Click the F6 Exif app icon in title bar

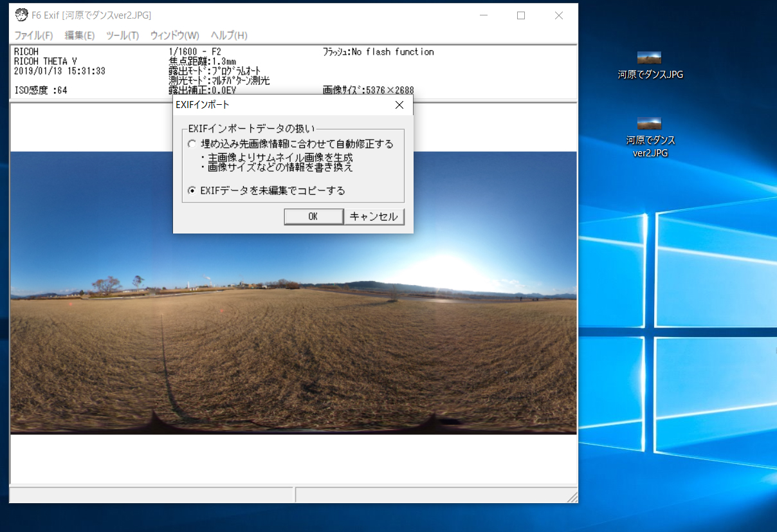[21, 15]
